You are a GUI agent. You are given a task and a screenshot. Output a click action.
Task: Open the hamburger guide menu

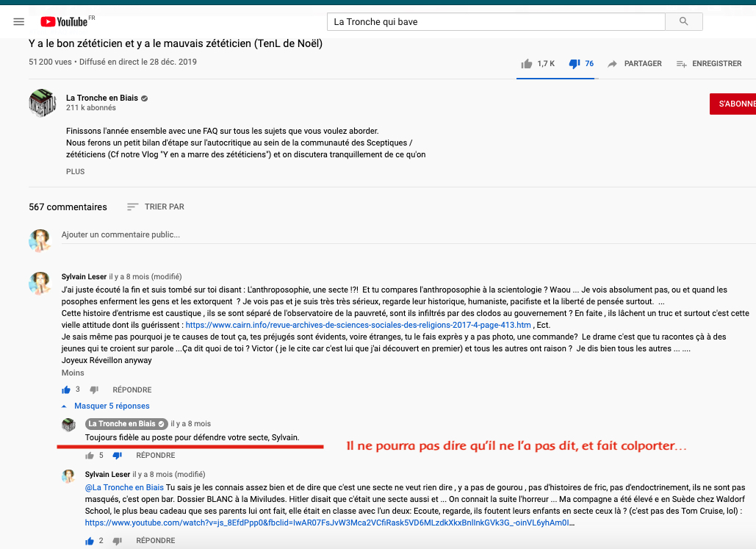[19, 22]
